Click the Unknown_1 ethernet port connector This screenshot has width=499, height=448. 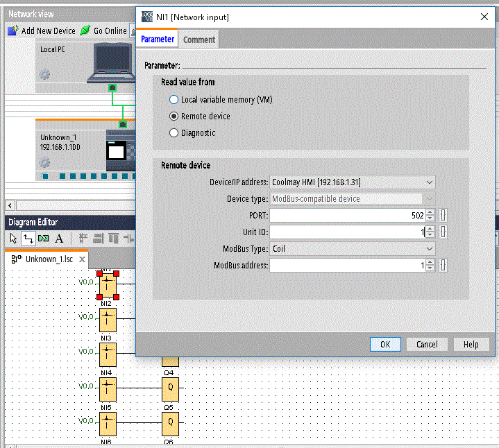[x=123, y=124]
